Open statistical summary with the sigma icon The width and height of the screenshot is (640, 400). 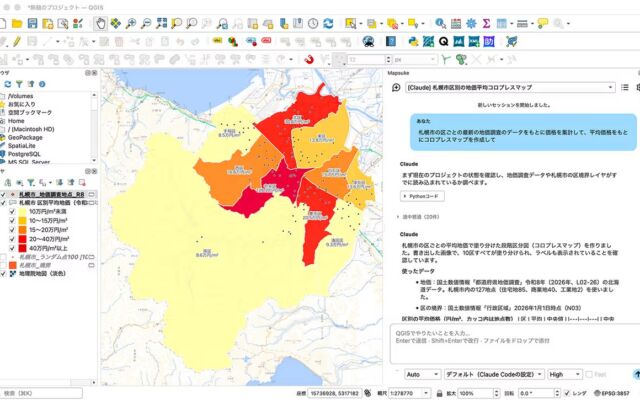(x=486, y=23)
